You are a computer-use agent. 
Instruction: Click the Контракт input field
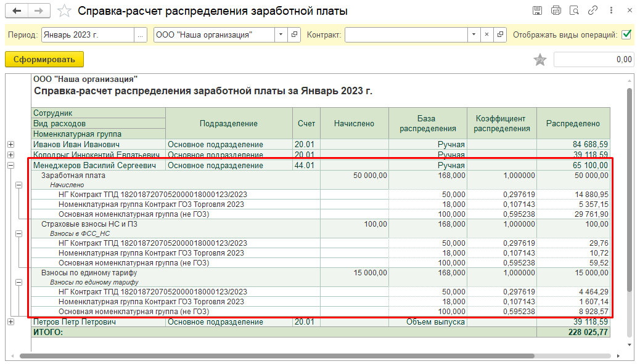(406, 35)
